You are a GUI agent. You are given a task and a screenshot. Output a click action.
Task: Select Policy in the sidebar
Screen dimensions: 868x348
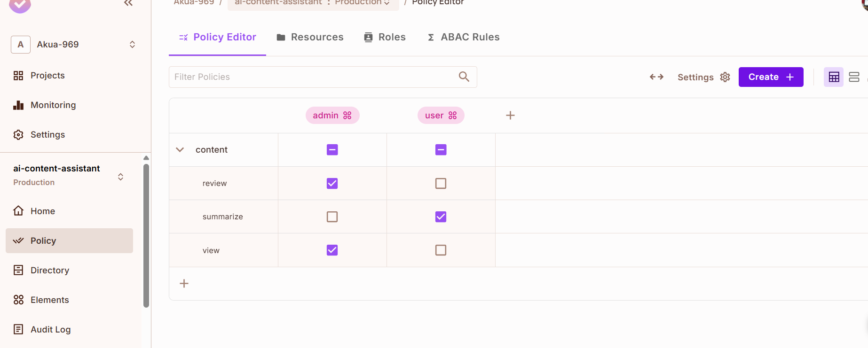tap(69, 241)
